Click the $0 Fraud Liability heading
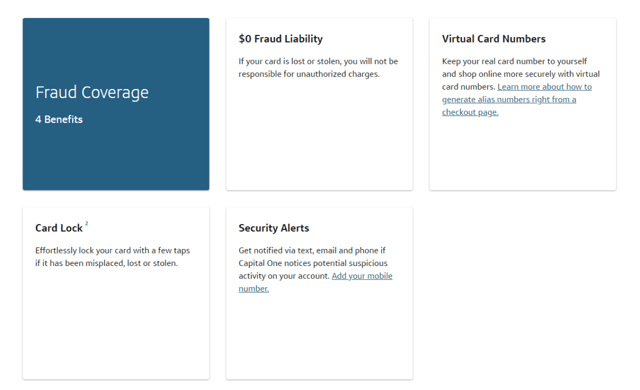Screen dimensions: 640x390 [x=280, y=39]
